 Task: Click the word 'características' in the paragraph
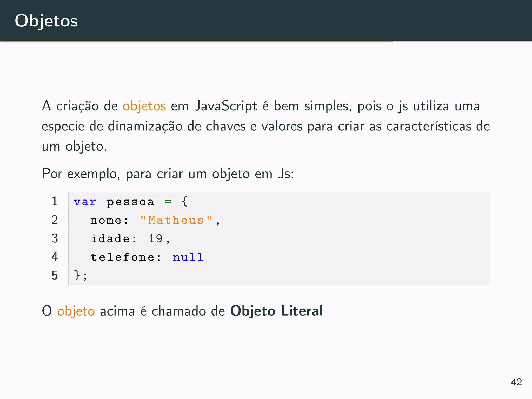point(429,126)
